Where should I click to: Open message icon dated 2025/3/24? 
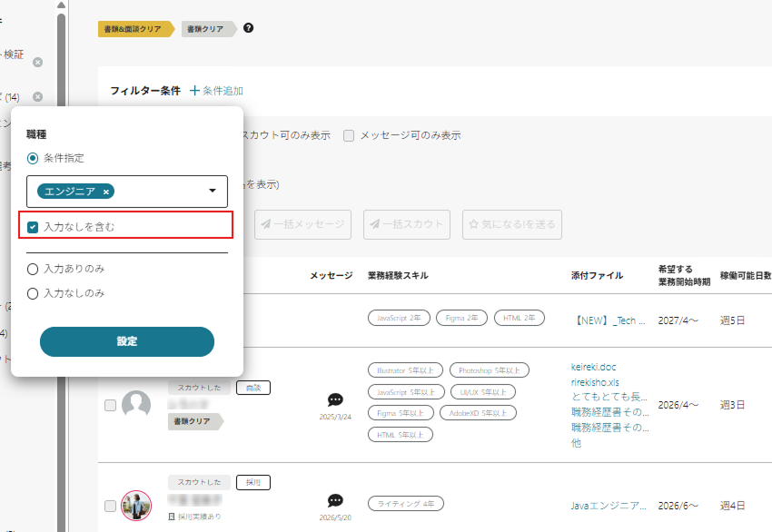335,399
